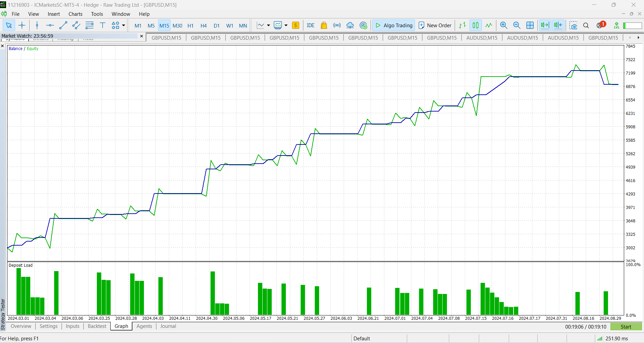Open the search magnifier icon
644x343 pixels.
586,26
